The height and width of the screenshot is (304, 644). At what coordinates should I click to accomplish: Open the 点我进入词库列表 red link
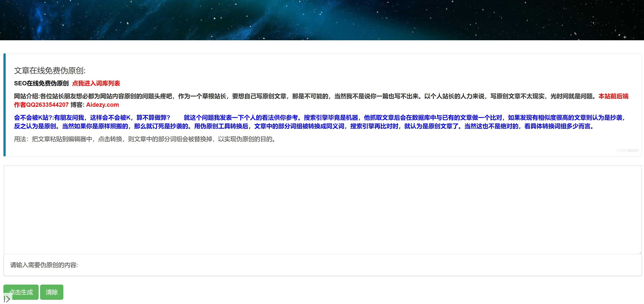[96, 83]
